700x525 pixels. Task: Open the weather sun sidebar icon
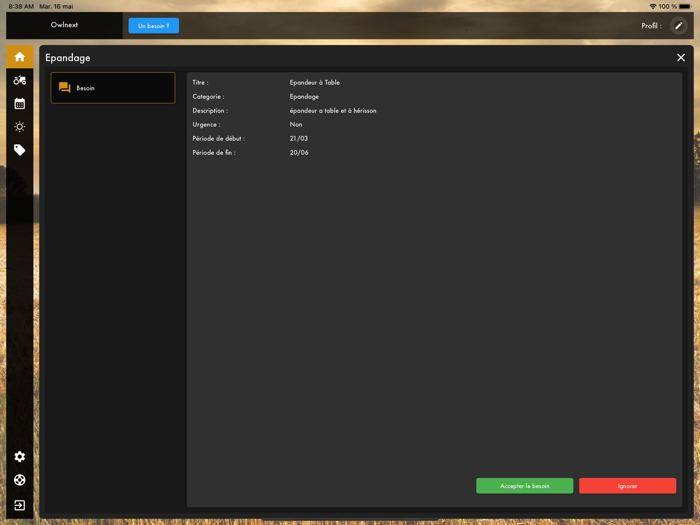click(20, 127)
